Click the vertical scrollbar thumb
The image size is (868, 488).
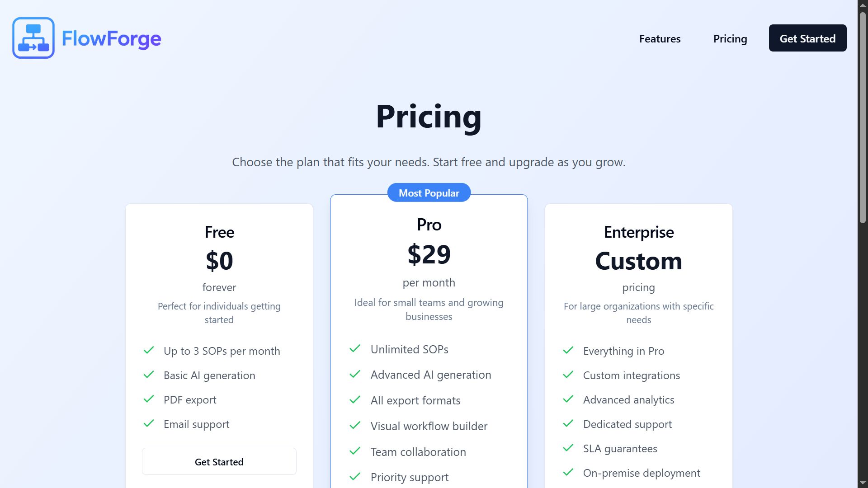(x=863, y=117)
